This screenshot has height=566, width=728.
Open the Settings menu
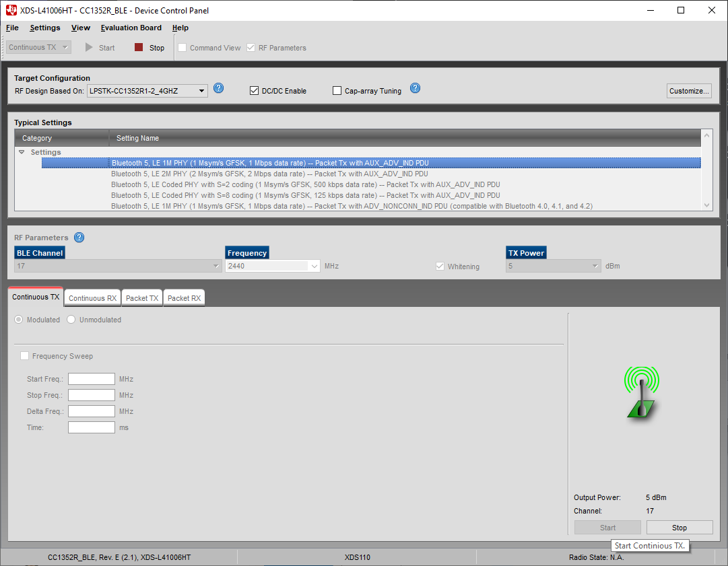45,28
